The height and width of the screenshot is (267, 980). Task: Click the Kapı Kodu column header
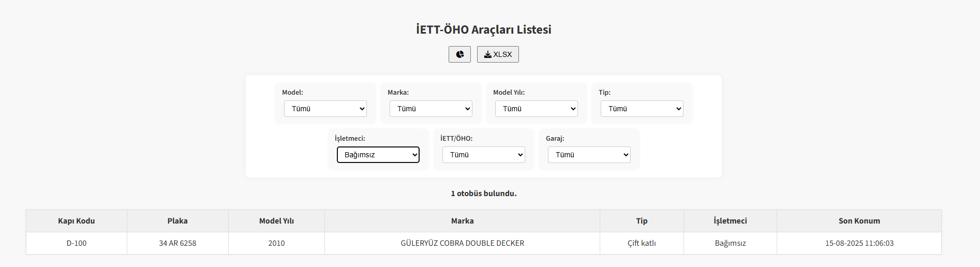(x=77, y=221)
